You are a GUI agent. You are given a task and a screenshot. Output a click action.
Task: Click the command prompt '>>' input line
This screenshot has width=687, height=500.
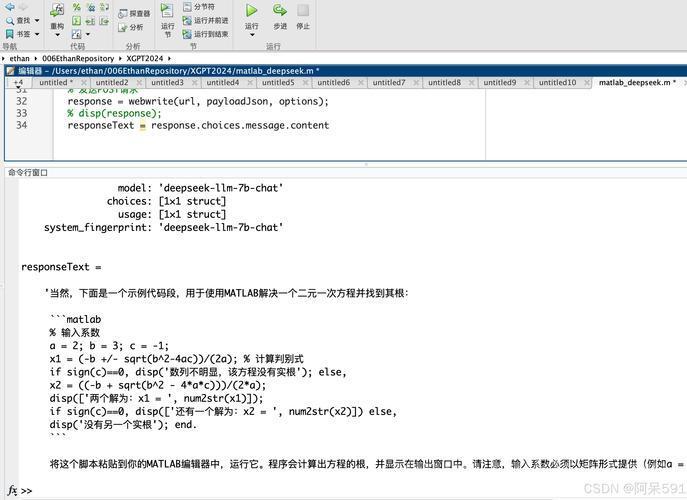27,491
